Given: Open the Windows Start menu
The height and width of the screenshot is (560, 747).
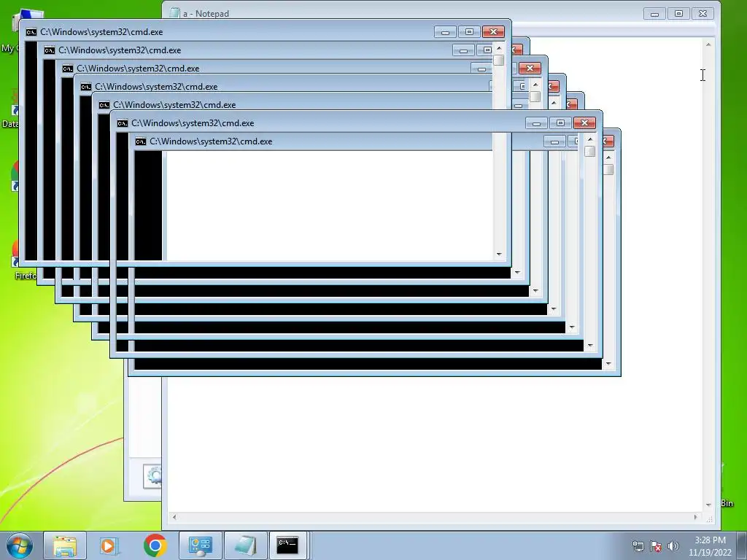Looking at the screenshot, I should 20,545.
